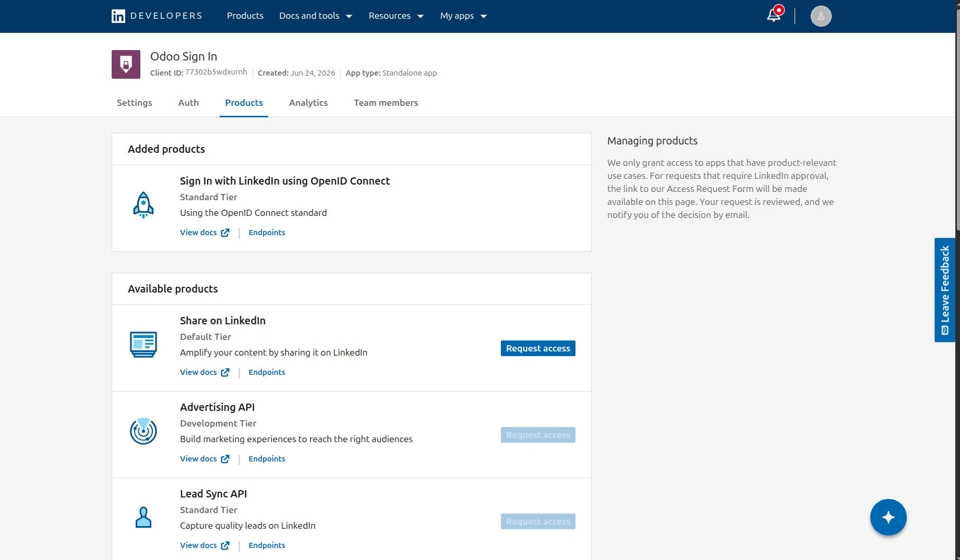The height and width of the screenshot is (560, 960).
Task: Click Request access for Advertising API
Action: coord(538,435)
